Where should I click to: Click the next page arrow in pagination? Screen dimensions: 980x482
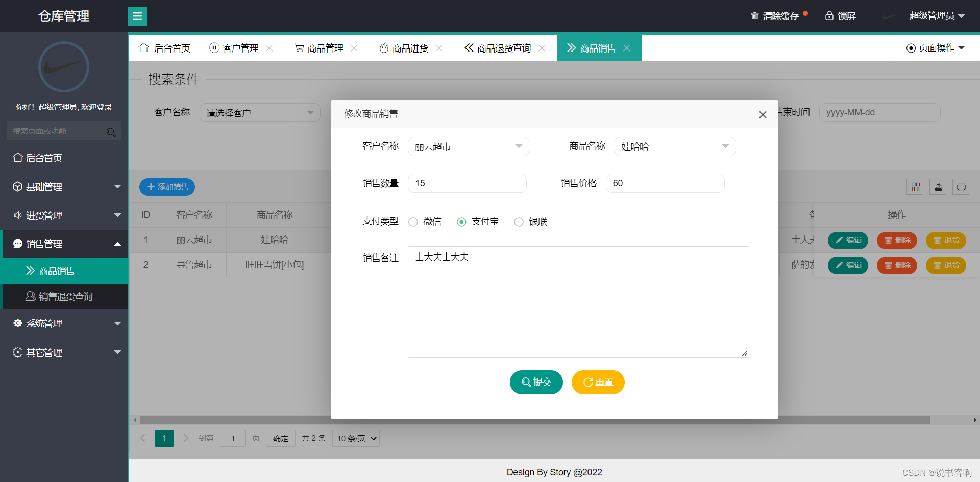tap(186, 438)
